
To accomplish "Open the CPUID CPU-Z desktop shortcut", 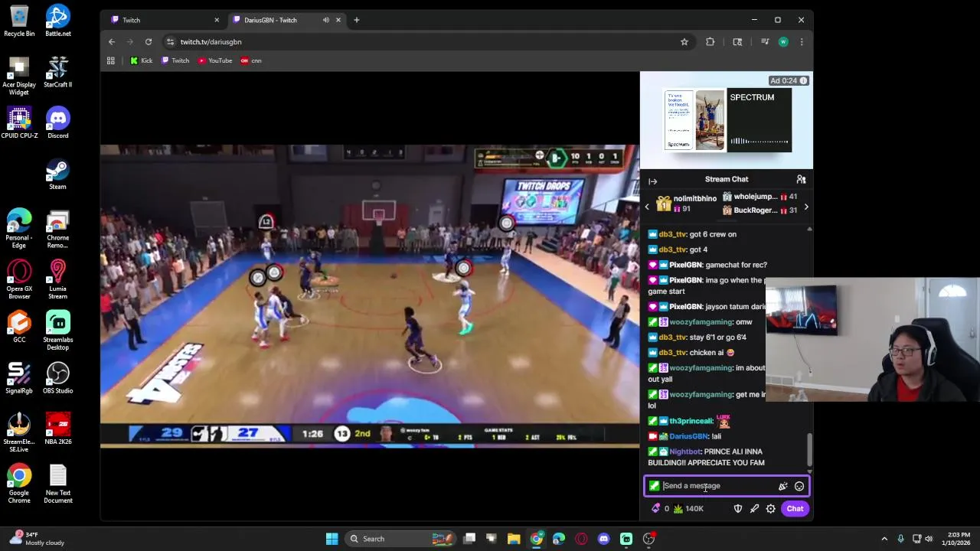I will coord(19,123).
